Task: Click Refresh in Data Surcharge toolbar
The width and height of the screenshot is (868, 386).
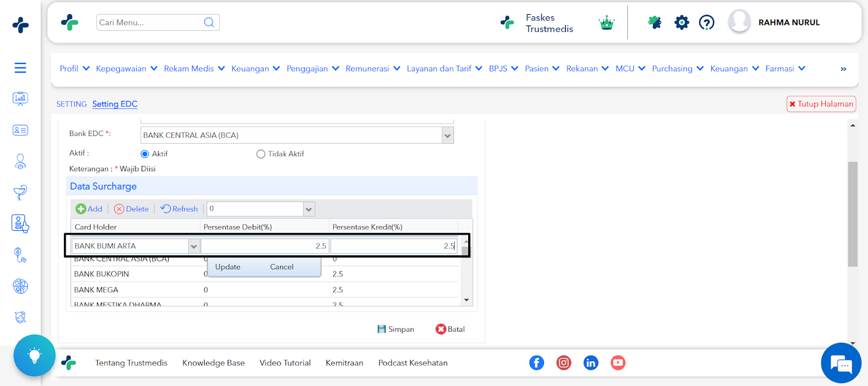Action: (179, 209)
